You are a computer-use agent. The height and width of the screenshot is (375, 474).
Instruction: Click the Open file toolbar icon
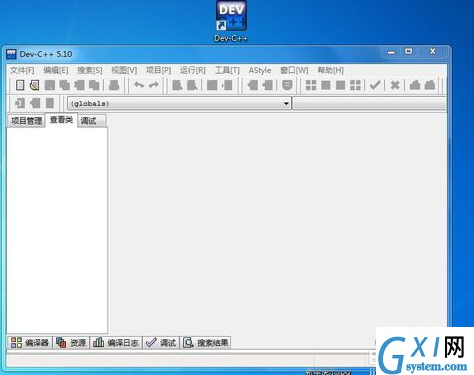34,85
